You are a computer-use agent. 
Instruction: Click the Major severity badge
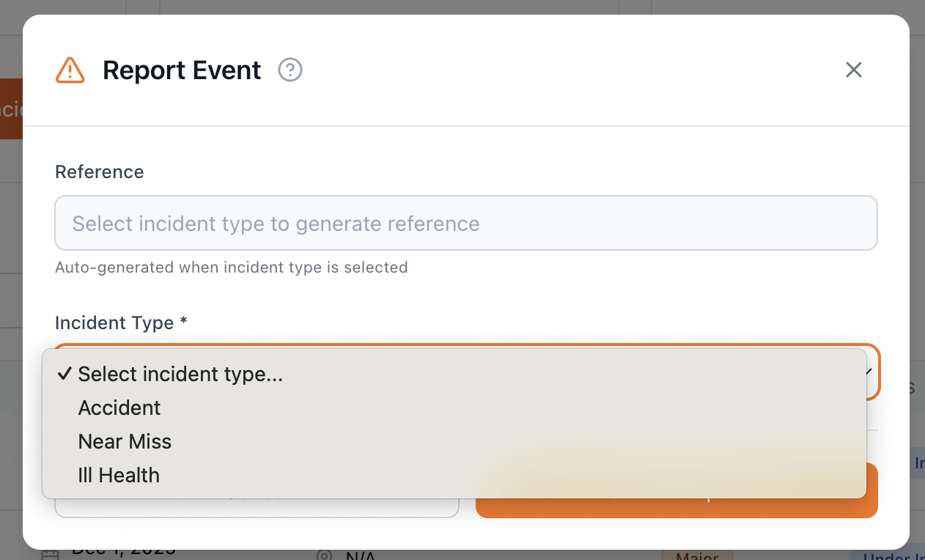[696, 556]
